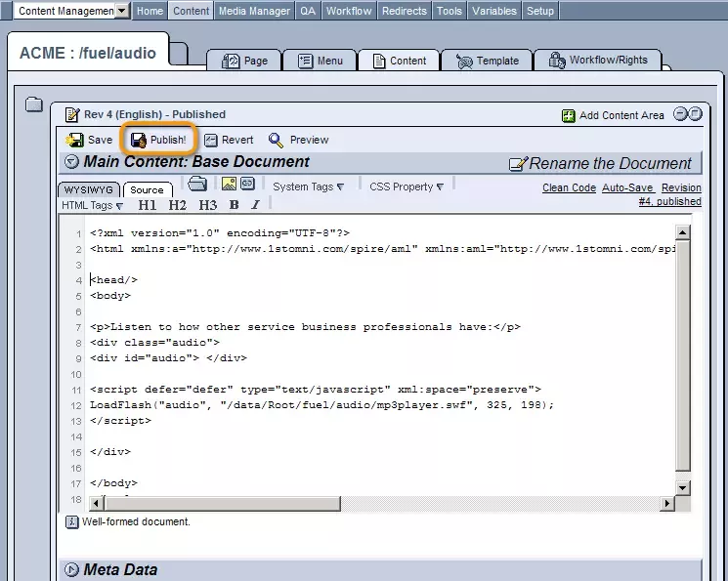
Task: Insert an H1 heading tag
Action: pos(148,205)
